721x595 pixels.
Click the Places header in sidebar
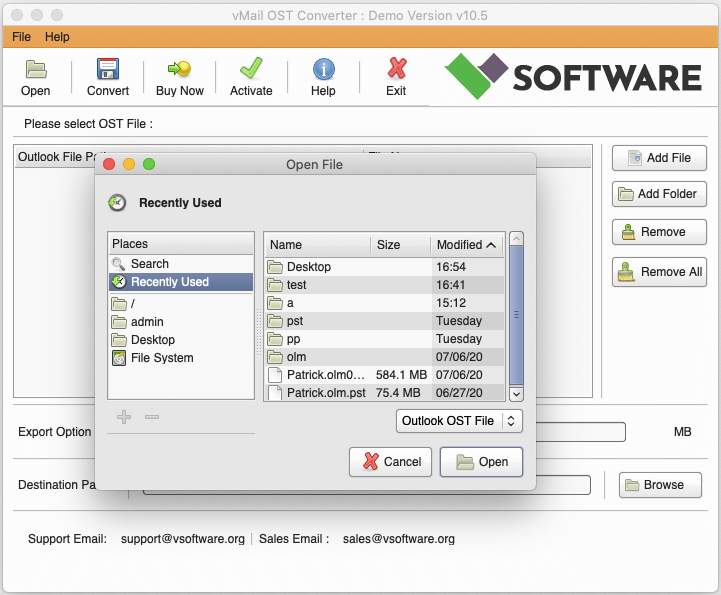pyautogui.click(x=181, y=244)
